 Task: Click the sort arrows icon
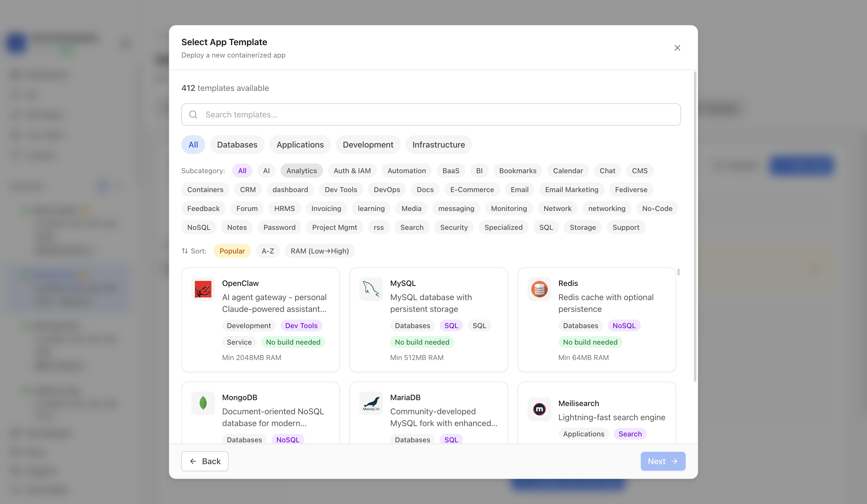185,251
